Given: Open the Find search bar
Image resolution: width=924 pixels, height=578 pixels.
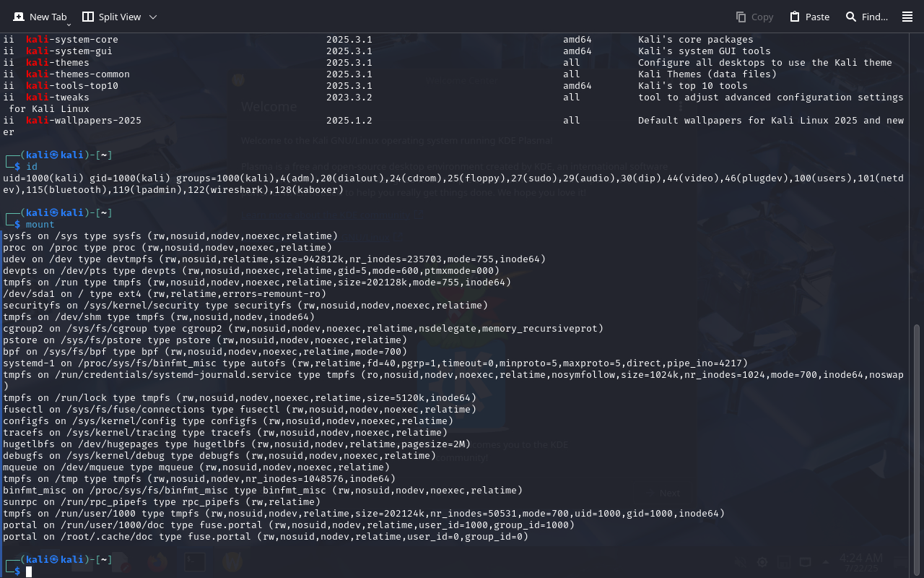Looking at the screenshot, I should pyautogui.click(x=866, y=17).
